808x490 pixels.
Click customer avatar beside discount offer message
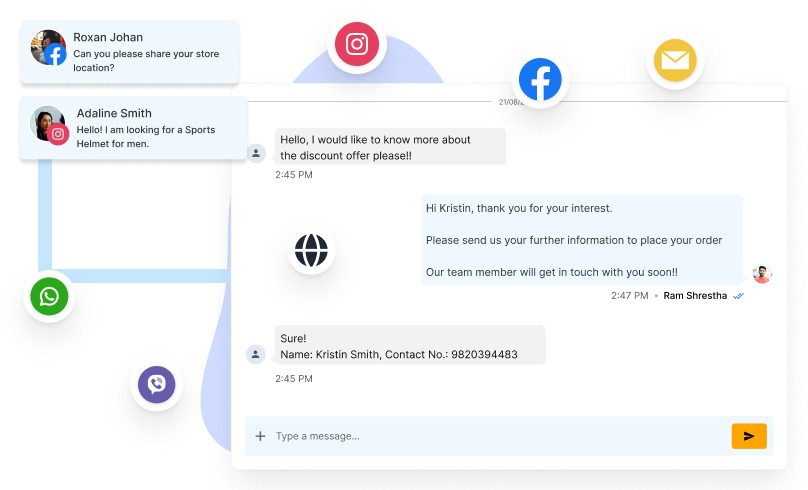[x=256, y=153]
